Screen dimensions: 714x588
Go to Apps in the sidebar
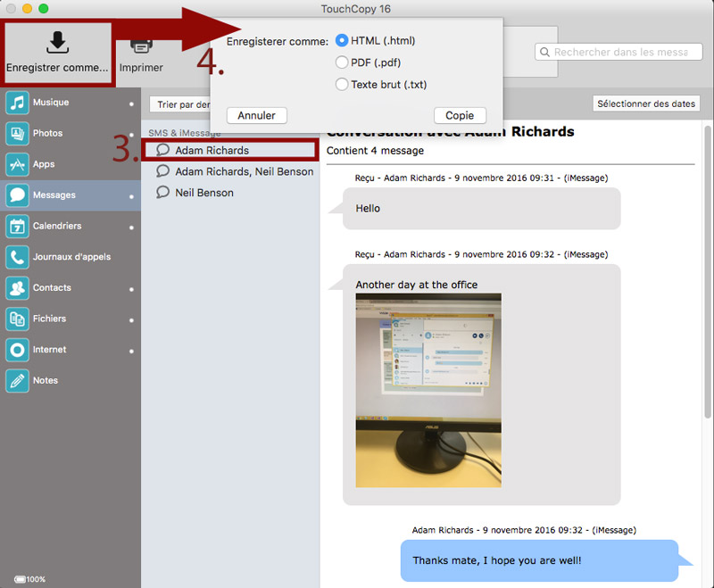point(71,164)
